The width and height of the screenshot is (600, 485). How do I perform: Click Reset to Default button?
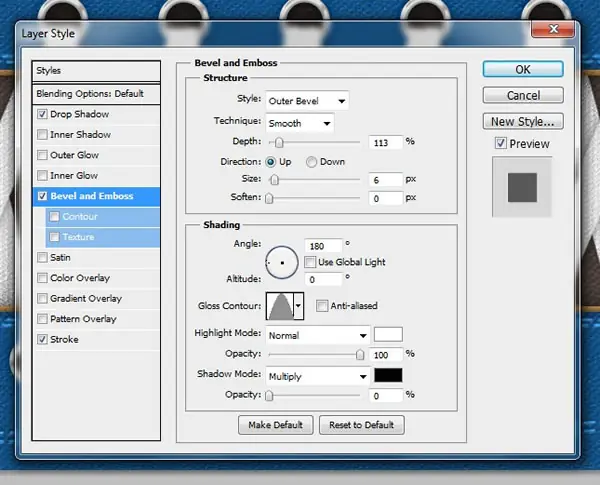[x=362, y=425]
